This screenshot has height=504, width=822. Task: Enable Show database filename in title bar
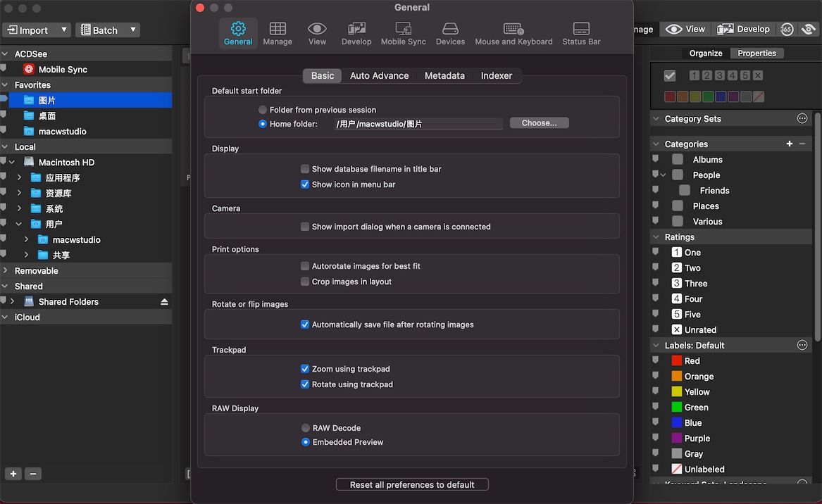tap(304, 169)
